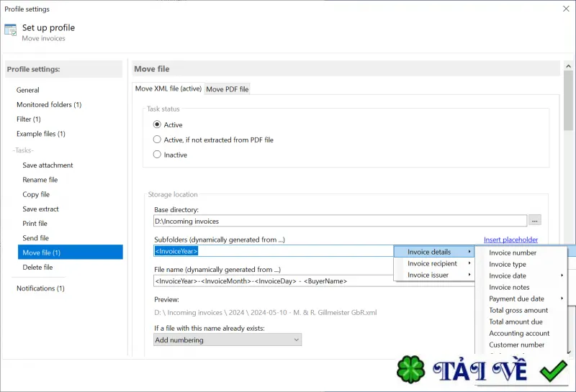The width and height of the screenshot is (576, 392).
Task: Click the Set up profile header icon
Action: tap(10, 30)
